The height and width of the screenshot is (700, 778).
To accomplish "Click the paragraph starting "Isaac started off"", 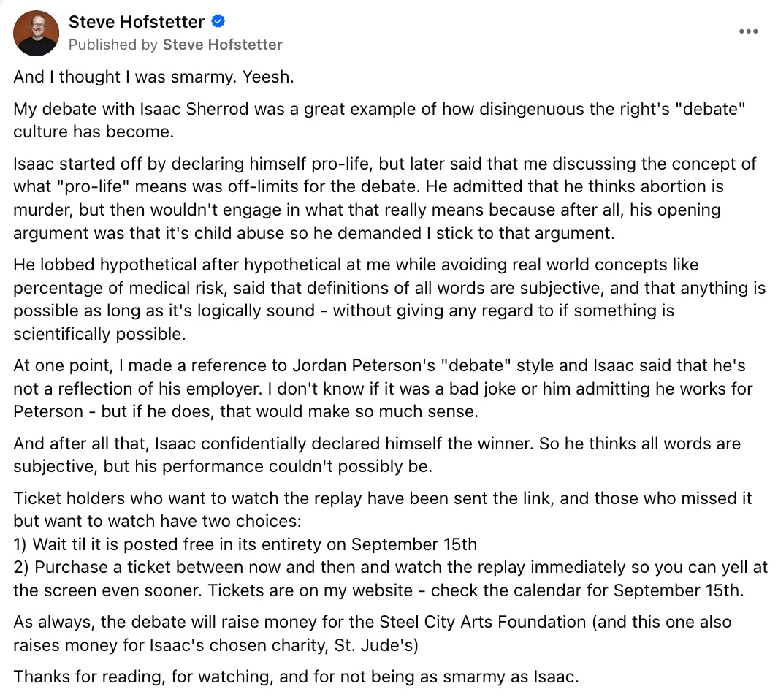I will (x=385, y=198).
